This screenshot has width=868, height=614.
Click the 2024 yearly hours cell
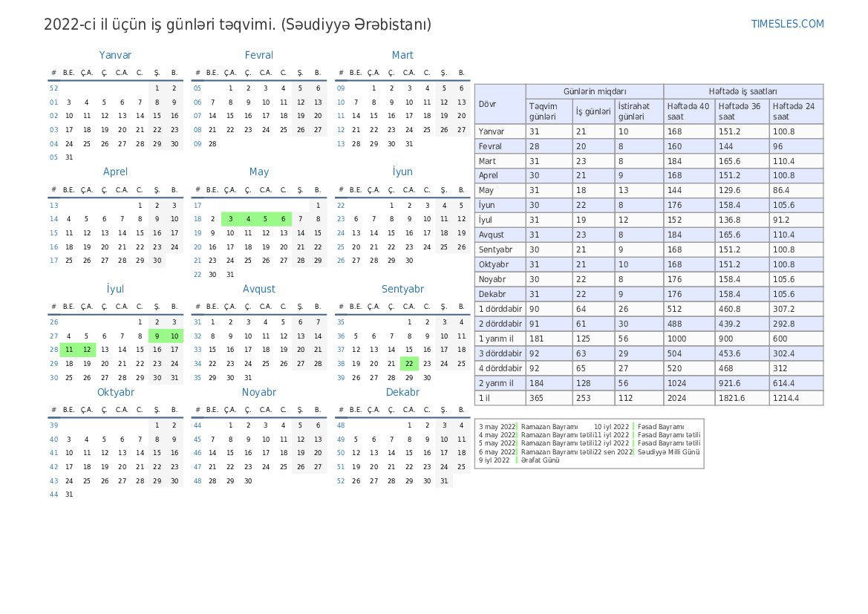pos(689,398)
